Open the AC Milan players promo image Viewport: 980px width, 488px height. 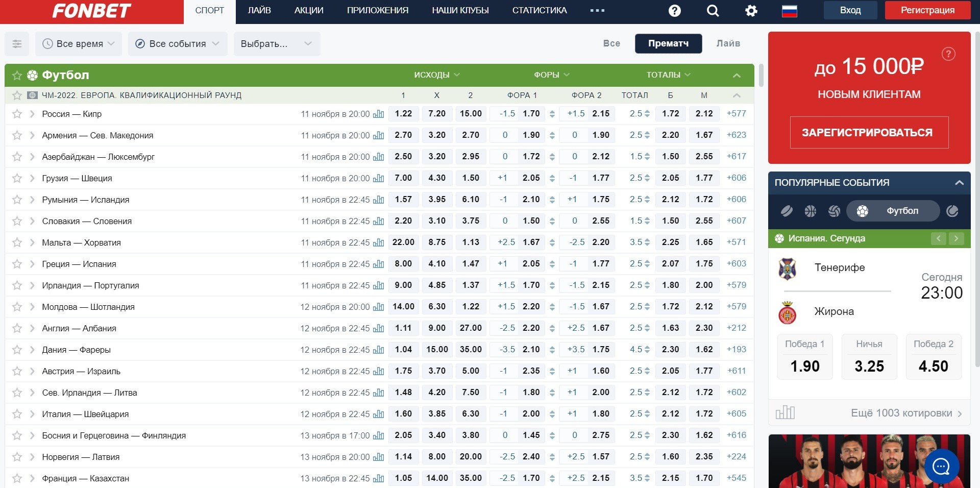click(869, 461)
